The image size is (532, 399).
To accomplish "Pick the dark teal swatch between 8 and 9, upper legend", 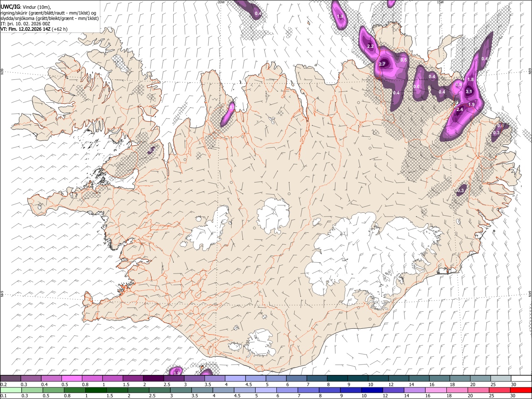I will pos(337,378).
